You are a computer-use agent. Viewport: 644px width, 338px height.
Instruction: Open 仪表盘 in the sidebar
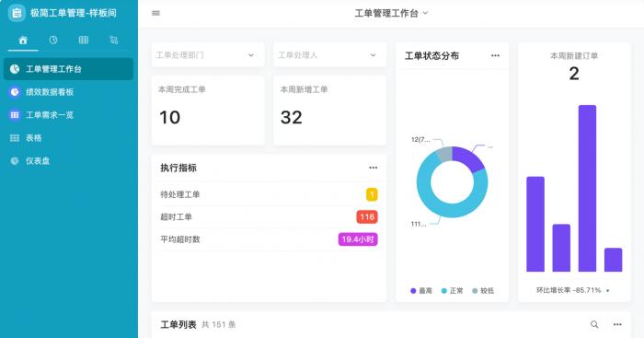[x=68, y=161]
